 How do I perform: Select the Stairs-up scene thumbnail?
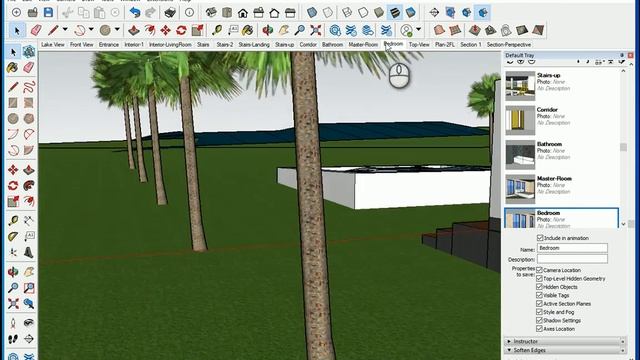point(520,86)
